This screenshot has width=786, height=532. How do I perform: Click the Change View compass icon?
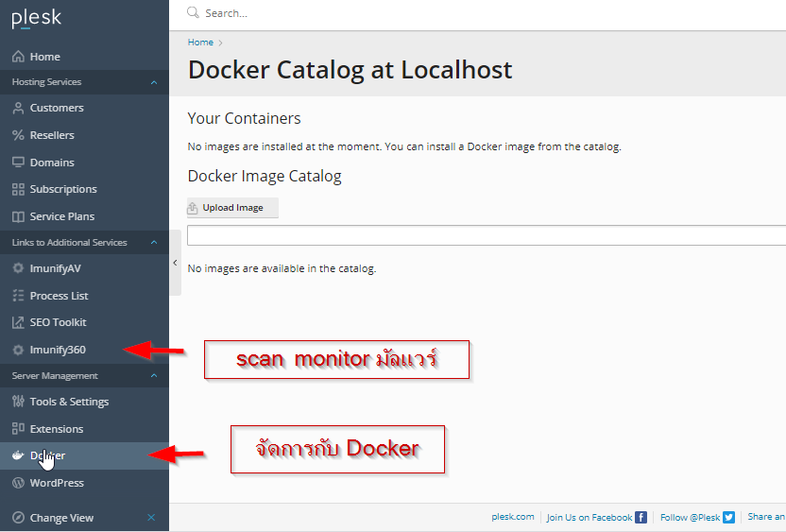18,518
